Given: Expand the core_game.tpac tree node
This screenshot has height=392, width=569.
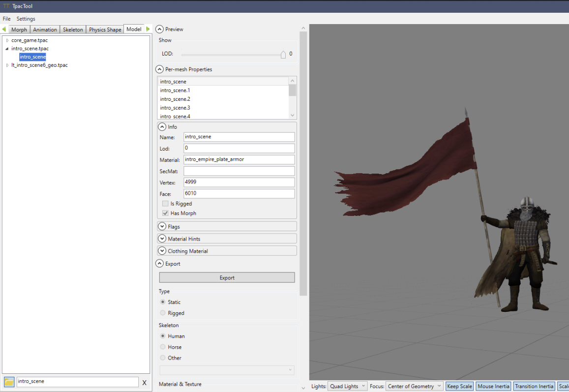Looking at the screenshot, I should pyautogui.click(x=7, y=40).
